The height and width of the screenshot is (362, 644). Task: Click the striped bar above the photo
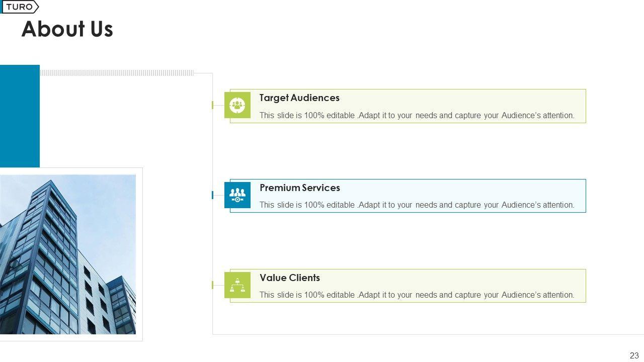pyautogui.click(x=117, y=73)
